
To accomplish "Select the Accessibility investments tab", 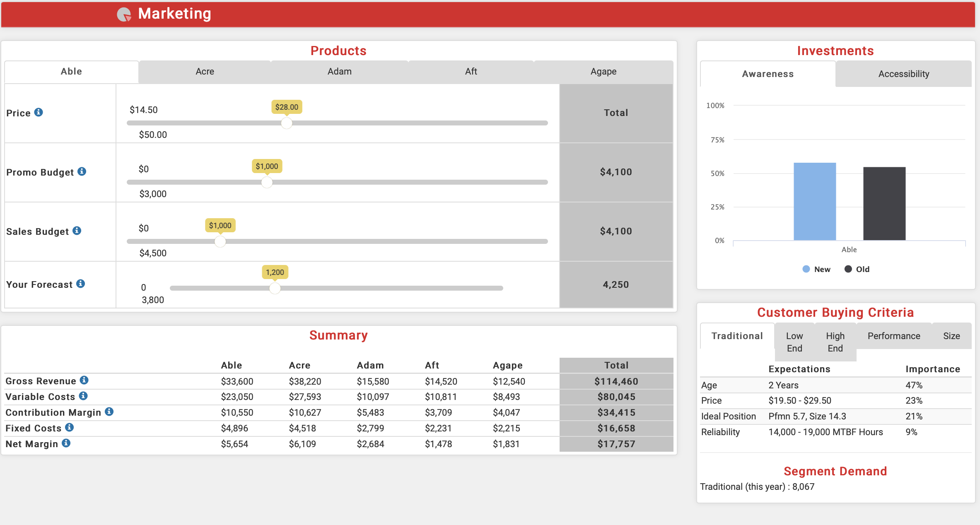I will (903, 74).
